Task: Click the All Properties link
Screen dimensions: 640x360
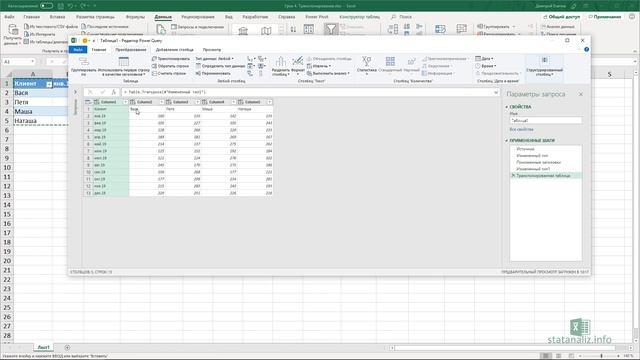Action: (x=522, y=129)
